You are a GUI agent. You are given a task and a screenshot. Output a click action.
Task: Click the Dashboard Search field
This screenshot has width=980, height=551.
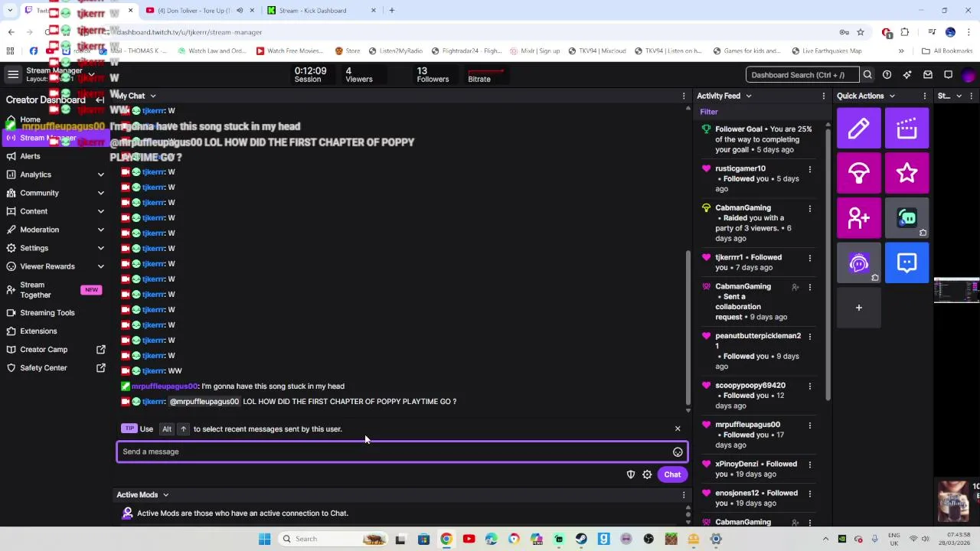tap(802, 75)
